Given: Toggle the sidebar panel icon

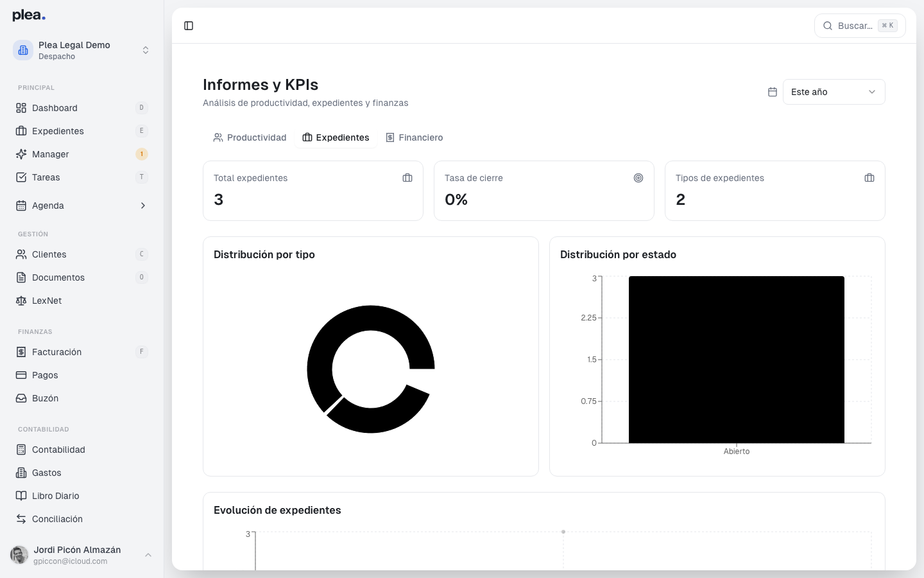Looking at the screenshot, I should click(189, 26).
